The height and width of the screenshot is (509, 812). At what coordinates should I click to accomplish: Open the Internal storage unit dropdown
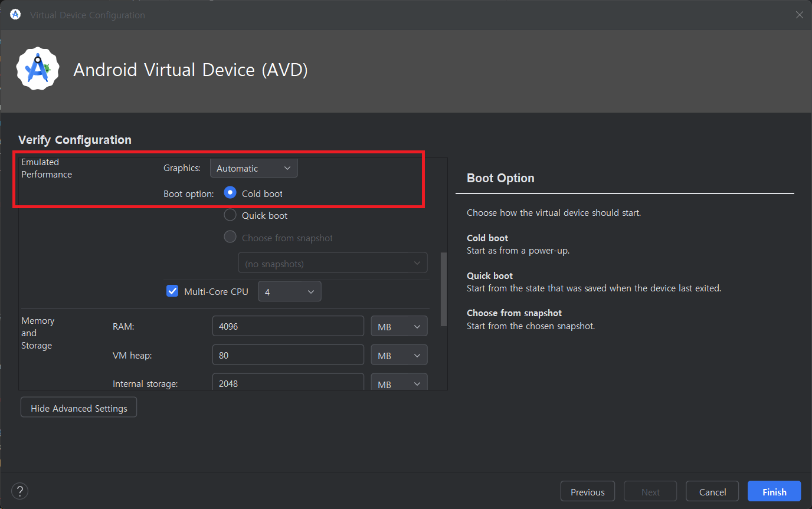pyautogui.click(x=399, y=383)
